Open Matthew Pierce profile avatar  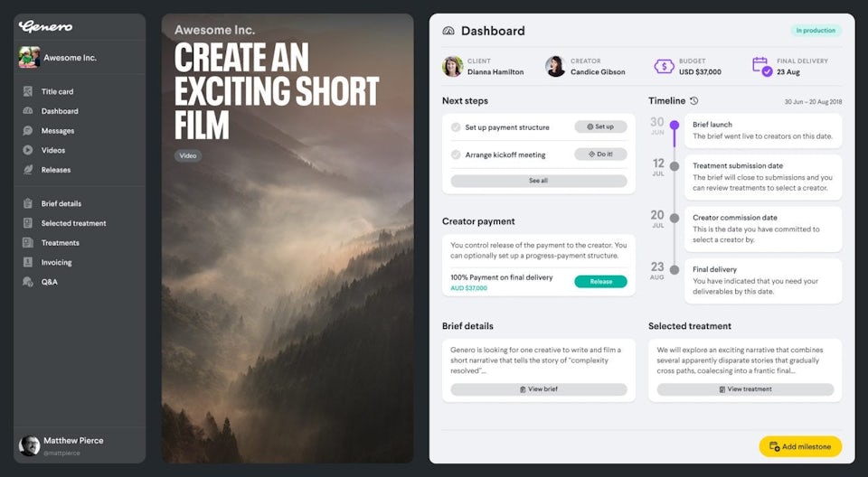[29, 445]
